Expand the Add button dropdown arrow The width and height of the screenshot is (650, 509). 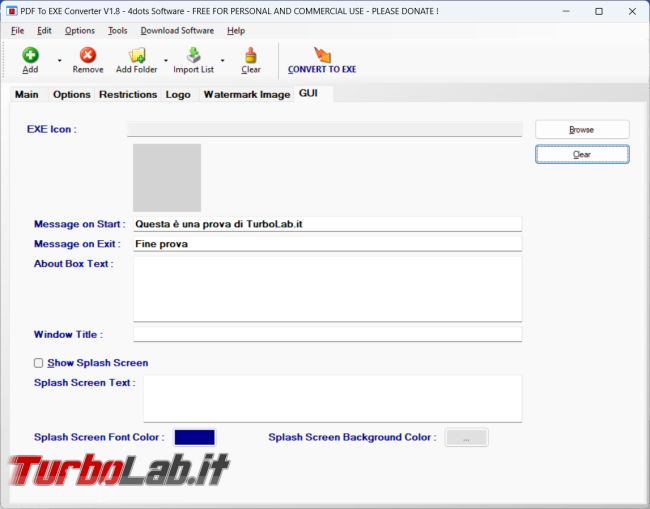coord(60,61)
